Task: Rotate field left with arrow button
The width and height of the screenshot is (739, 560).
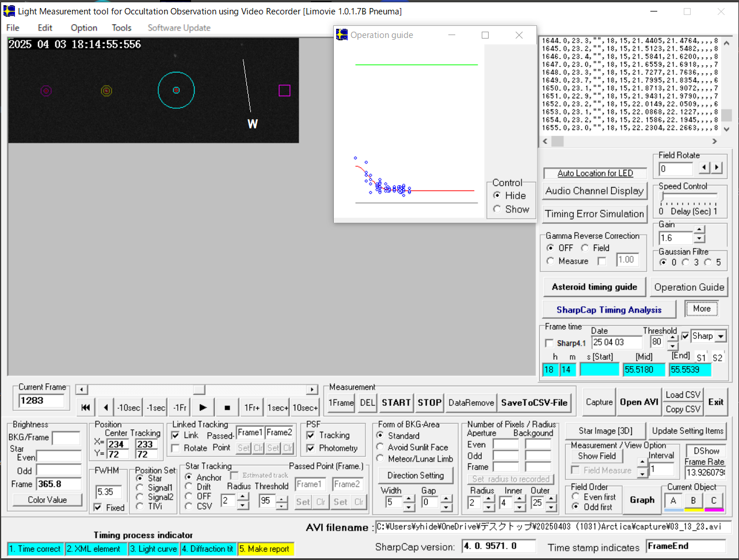Action: 704,167
